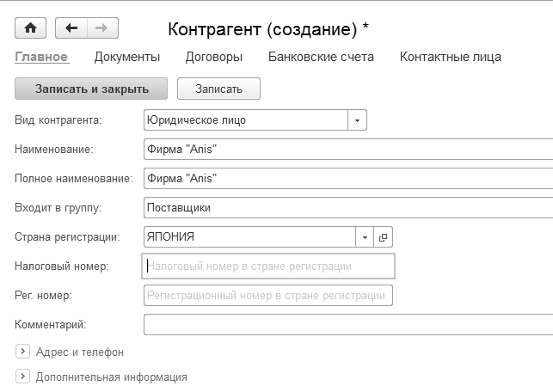Click the Home icon button

tap(31, 28)
